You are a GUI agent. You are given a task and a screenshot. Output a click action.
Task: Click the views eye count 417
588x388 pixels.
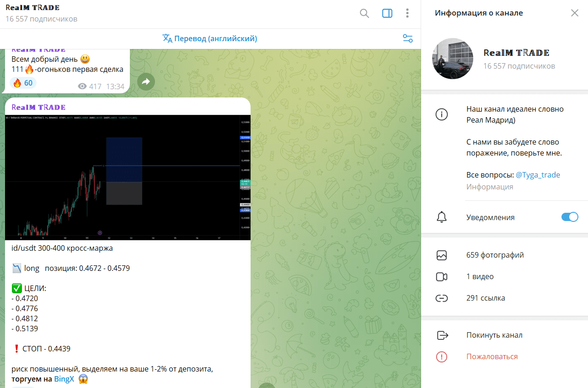pos(90,86)
